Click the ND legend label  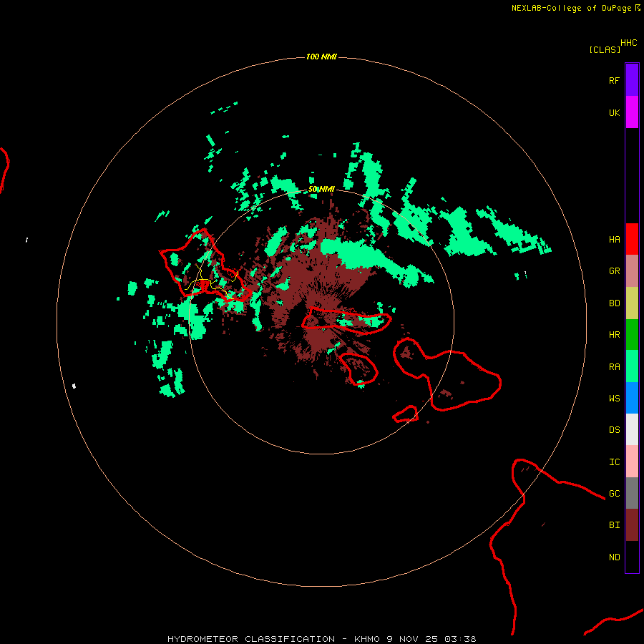(x=614, y=557)
